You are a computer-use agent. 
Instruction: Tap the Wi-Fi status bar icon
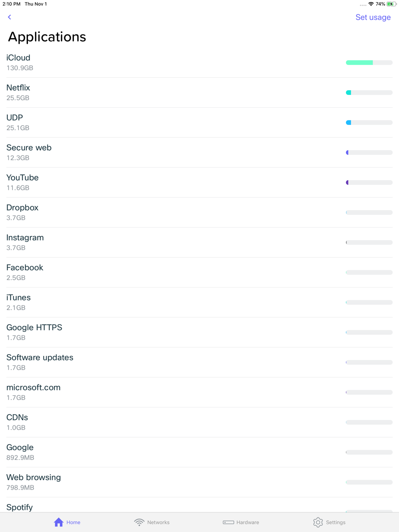pyautogui.click(x=371, y=4)
